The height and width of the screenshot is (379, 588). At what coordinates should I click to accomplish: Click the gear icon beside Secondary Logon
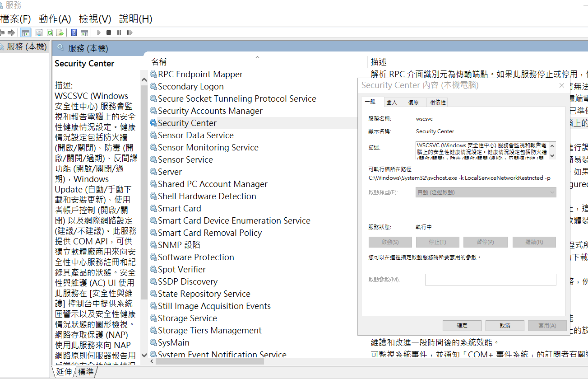pyautogui.click(x=153, y=86)
